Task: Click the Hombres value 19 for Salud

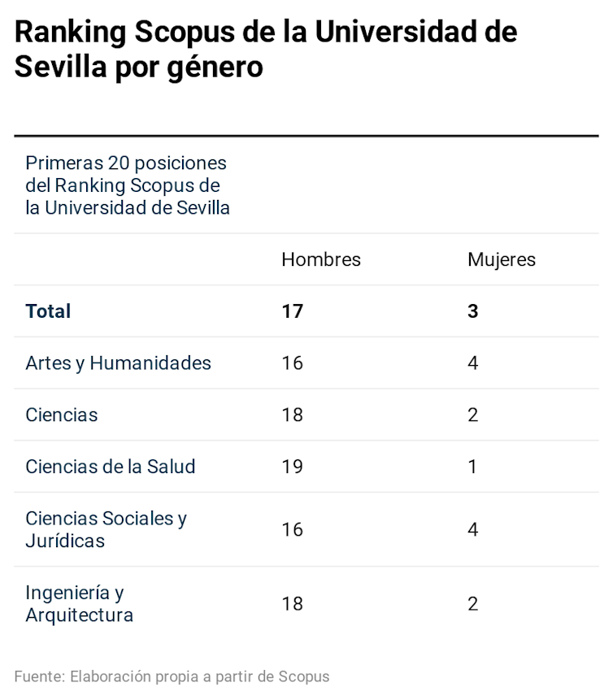Action: [x=292, y=467]
